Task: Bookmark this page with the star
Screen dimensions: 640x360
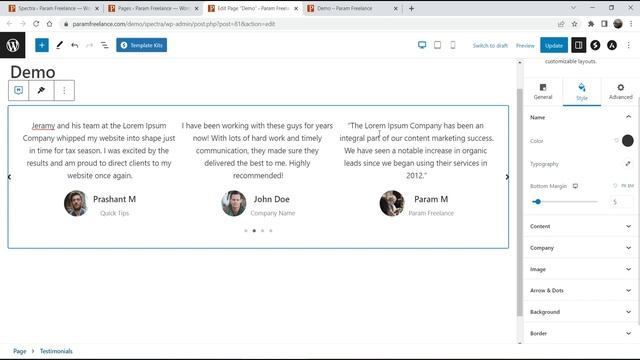Action: coord(574,24)
